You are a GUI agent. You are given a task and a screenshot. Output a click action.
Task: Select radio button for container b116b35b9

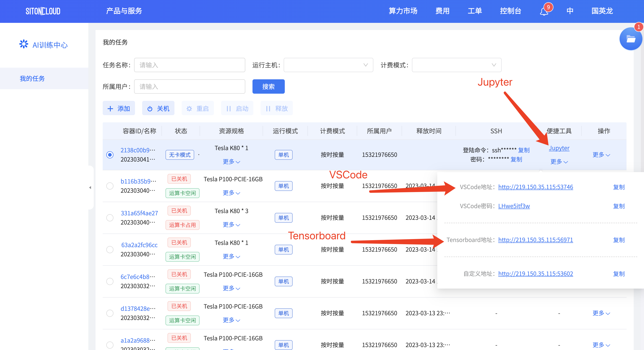pyautogui.click(x=110, y=186)
